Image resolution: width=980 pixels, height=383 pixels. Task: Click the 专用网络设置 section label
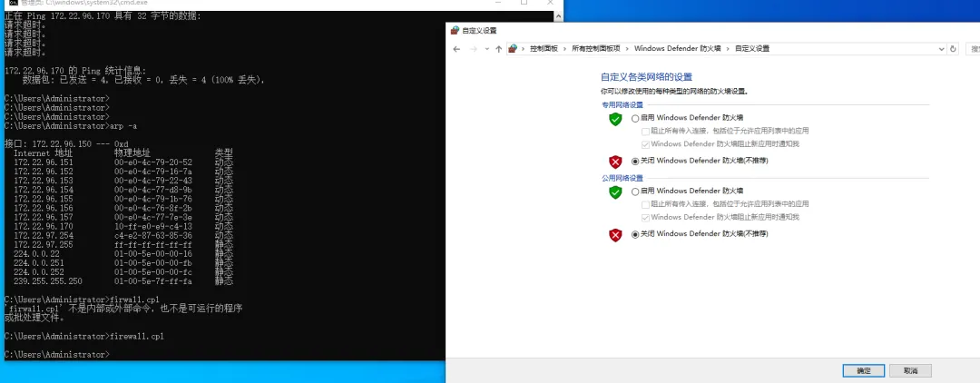coord(622,105)
